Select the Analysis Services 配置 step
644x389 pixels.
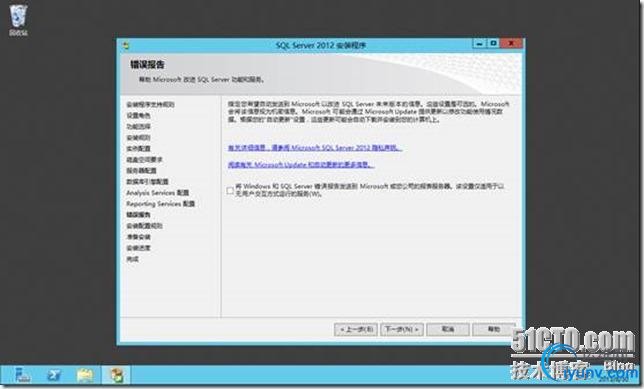tap(158, 193)
